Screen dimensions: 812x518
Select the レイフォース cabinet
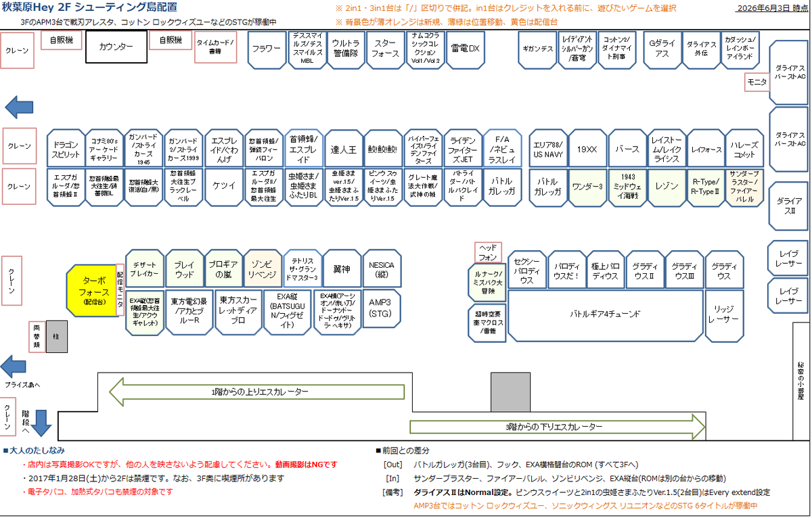[x=706, y=149]
